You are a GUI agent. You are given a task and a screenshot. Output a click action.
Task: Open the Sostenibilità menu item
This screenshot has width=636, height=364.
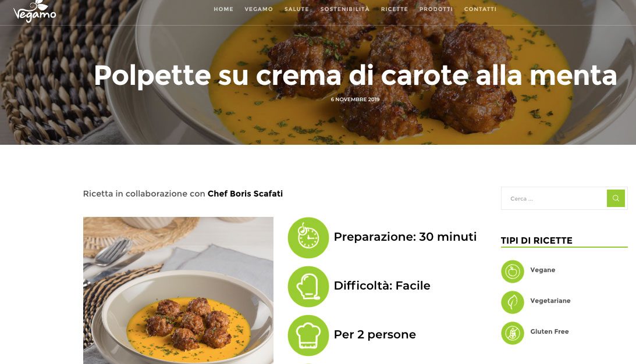[345, 9]
